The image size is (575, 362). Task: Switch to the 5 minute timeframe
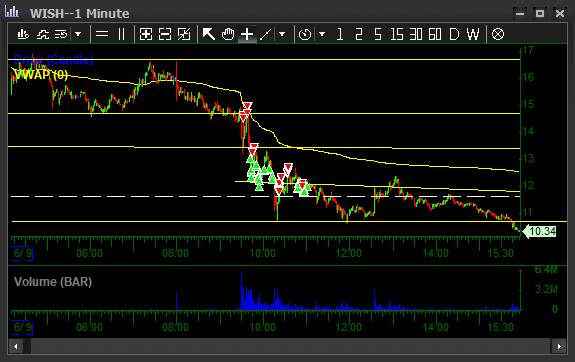pyautogui.click(x=377, y=34)
